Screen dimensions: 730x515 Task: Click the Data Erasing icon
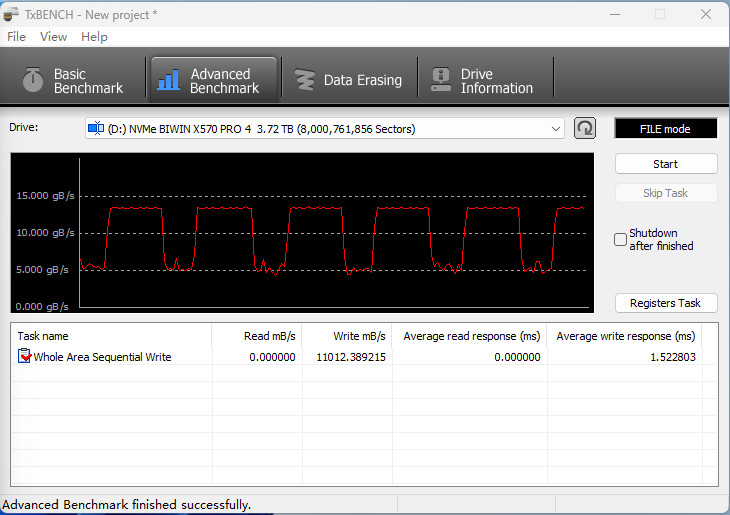pyautogui.click(x=303, y=80)
